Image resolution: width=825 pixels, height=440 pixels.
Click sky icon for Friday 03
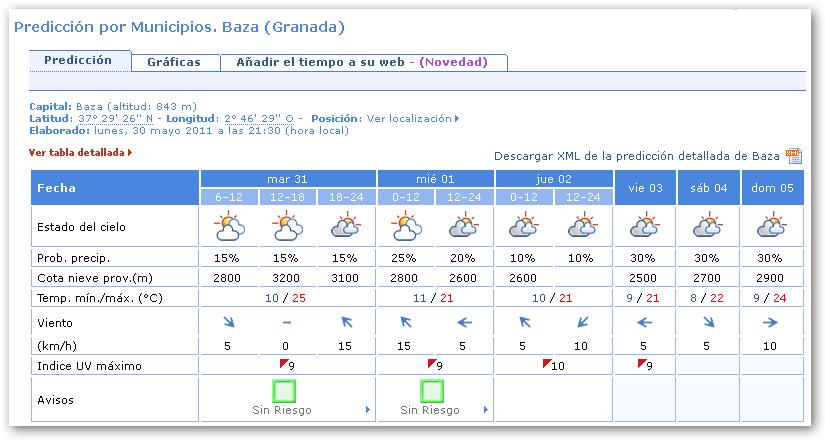645,227
